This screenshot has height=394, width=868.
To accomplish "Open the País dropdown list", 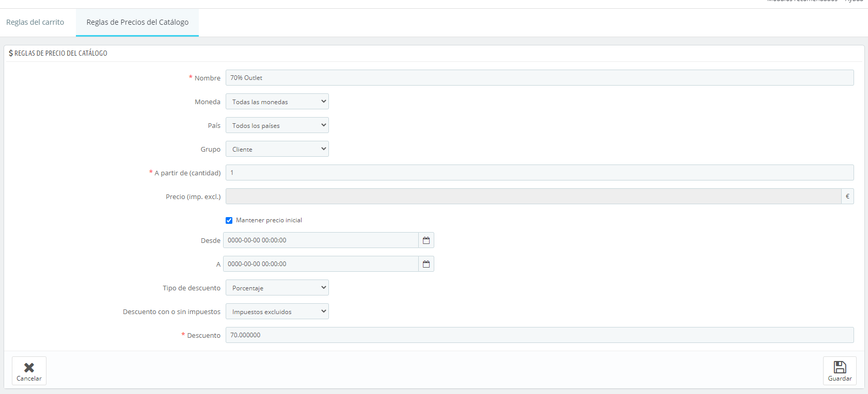I will 277,125.
